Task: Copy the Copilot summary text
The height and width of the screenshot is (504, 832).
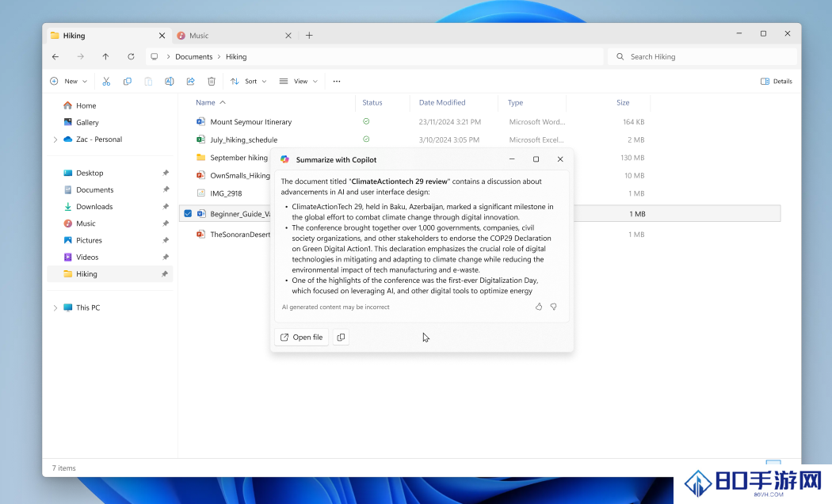Action: pos(341,337)
